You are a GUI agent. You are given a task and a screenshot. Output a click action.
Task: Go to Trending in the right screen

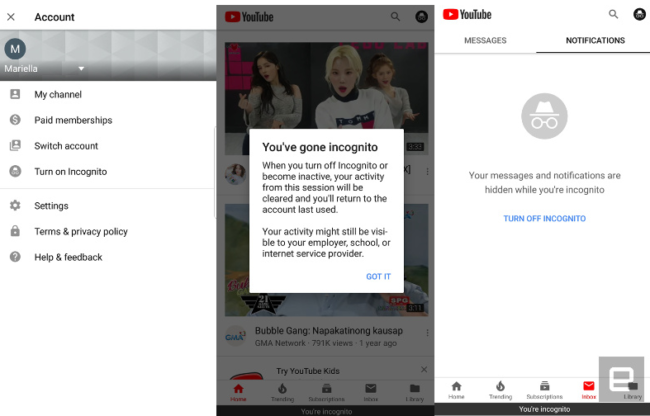500,390
